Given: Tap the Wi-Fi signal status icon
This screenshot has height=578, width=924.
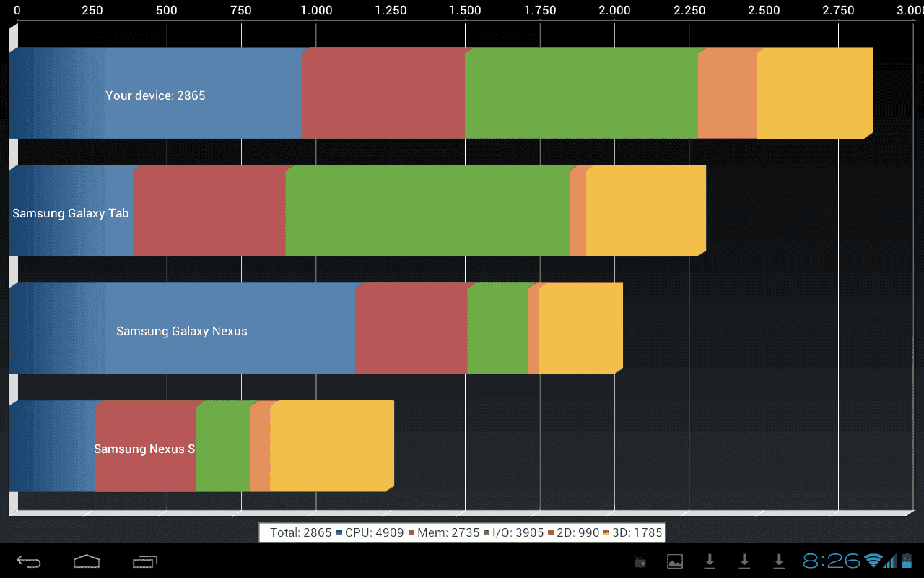Looking at the screenshot, I should click(873, 561).
